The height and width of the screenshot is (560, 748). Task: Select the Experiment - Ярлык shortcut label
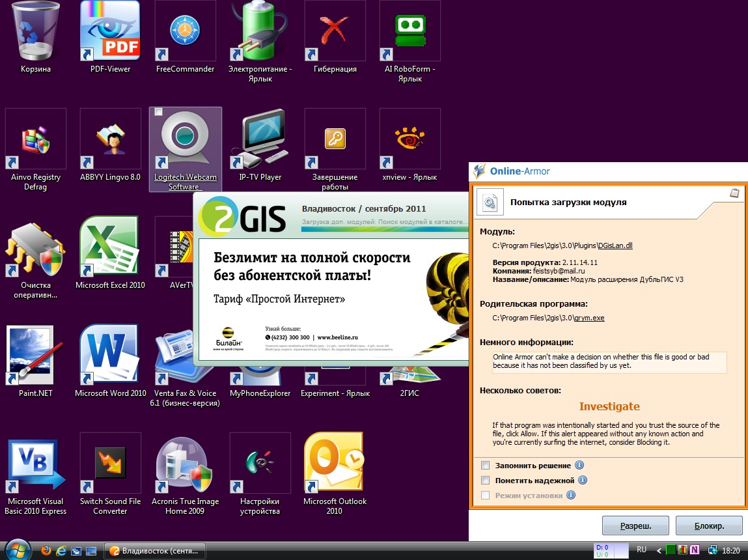click(x=335, y=393)
